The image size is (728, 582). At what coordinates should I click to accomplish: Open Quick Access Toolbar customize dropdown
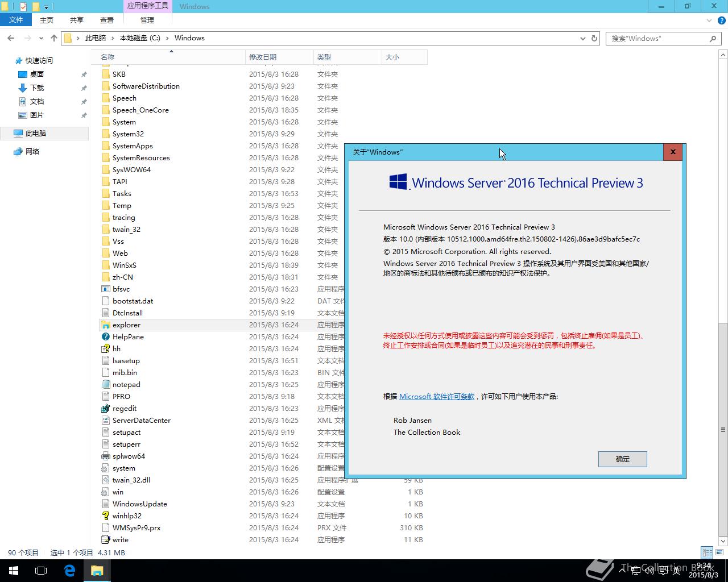click(47, 7)
